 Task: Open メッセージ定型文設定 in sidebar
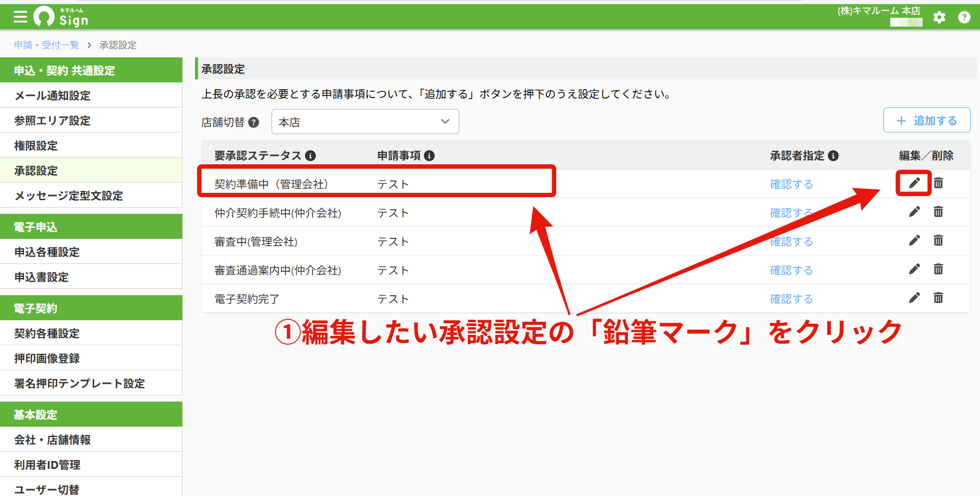click(x=91, y=196)
